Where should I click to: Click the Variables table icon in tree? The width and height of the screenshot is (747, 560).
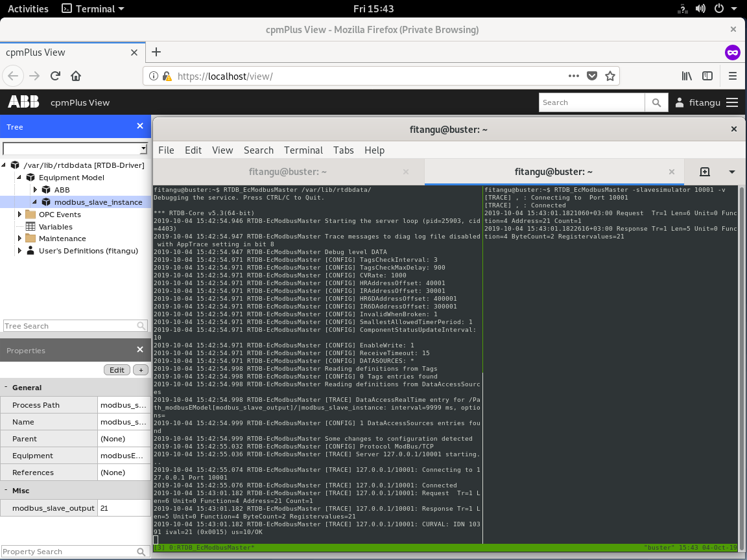click(x=30, y=227)
